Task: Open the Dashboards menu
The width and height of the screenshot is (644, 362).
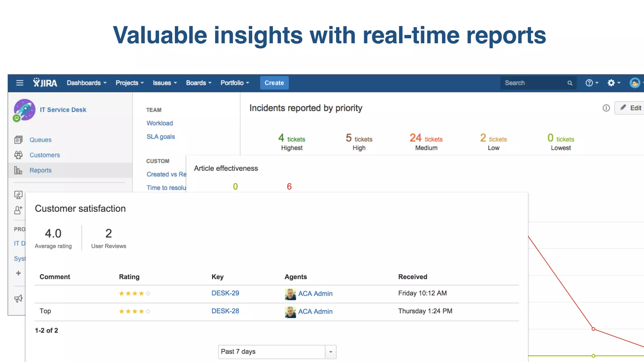Action: [86, 83]
